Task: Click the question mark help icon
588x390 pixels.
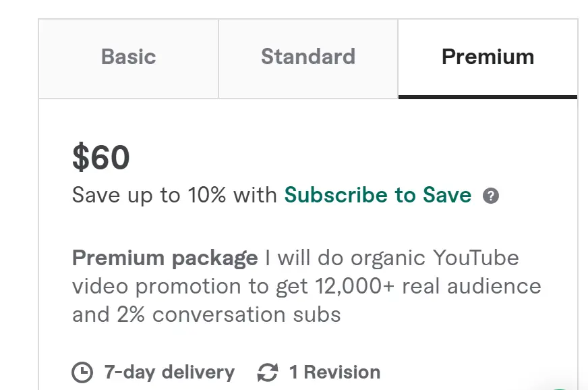Action: (492, 196)
